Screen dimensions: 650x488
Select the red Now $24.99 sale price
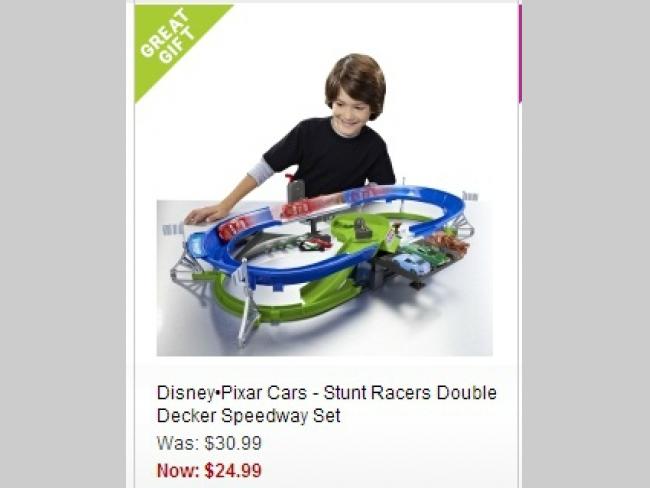[209, 471]
